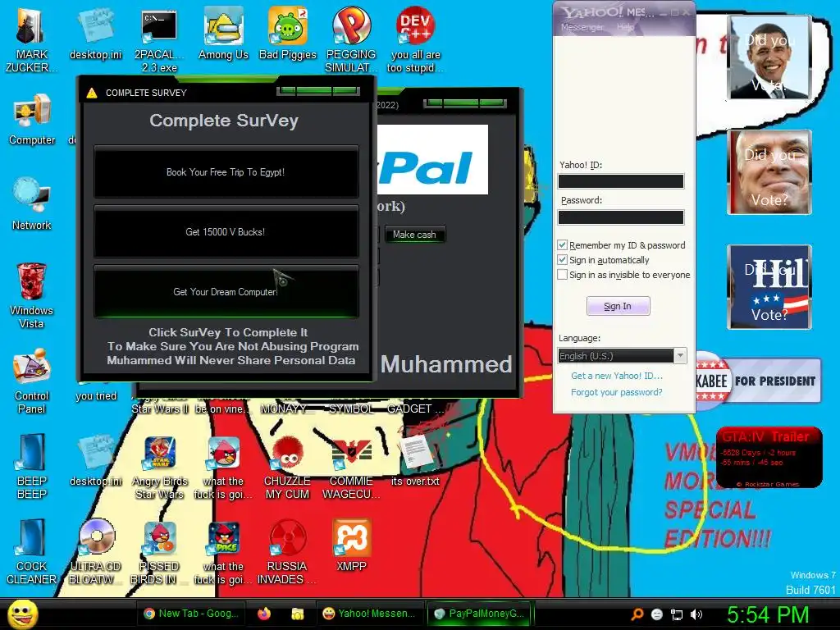Click the 5:54 PM taskbar clock
Image resolution: width=840 pixels, height=630 pixels.
click(x=768, y=614)
